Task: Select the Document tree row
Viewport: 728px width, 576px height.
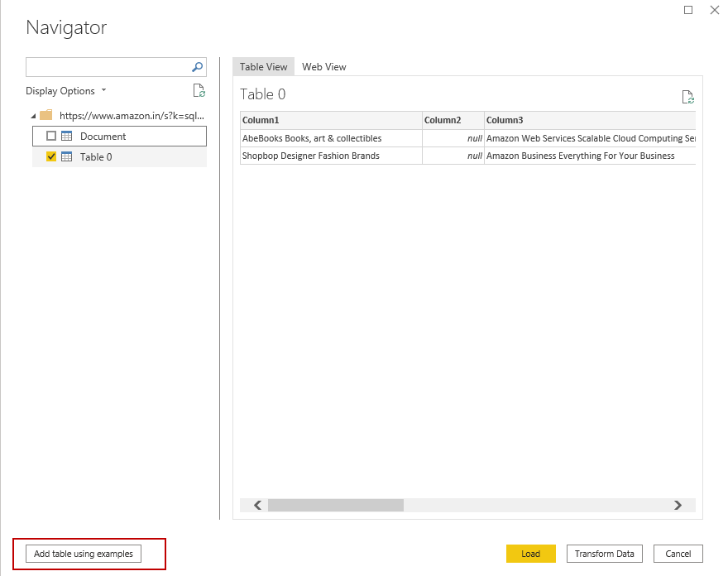Action: click(x=119, y=136)
